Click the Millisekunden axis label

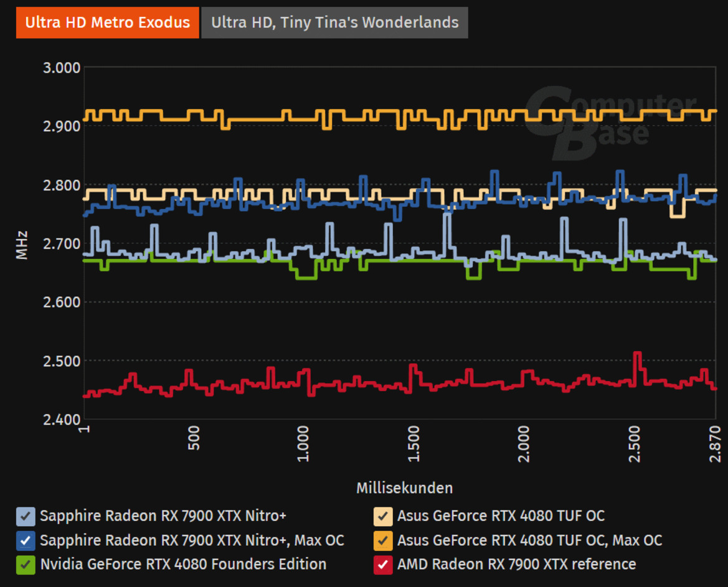(x=404, y=488)
